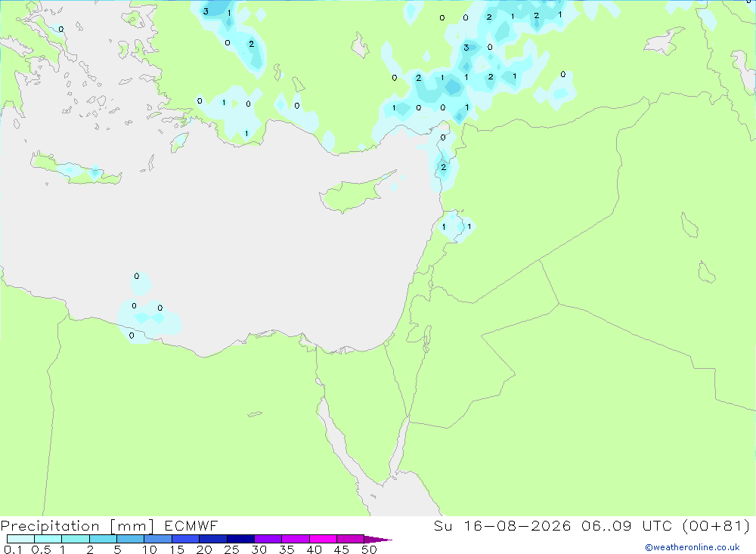
Task: Click the above-50 arrow tip of the legend
Action: tap(378, 540)
